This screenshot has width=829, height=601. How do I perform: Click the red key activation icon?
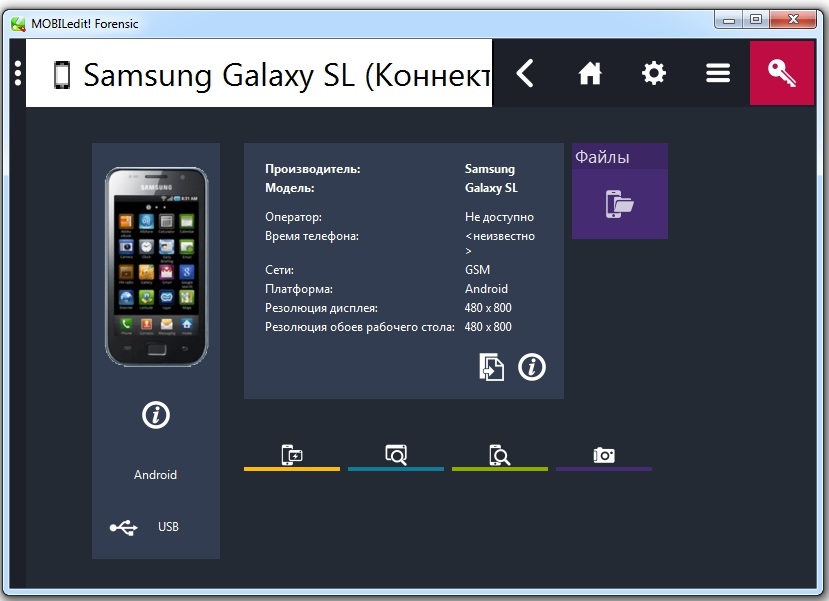point(781,73)
